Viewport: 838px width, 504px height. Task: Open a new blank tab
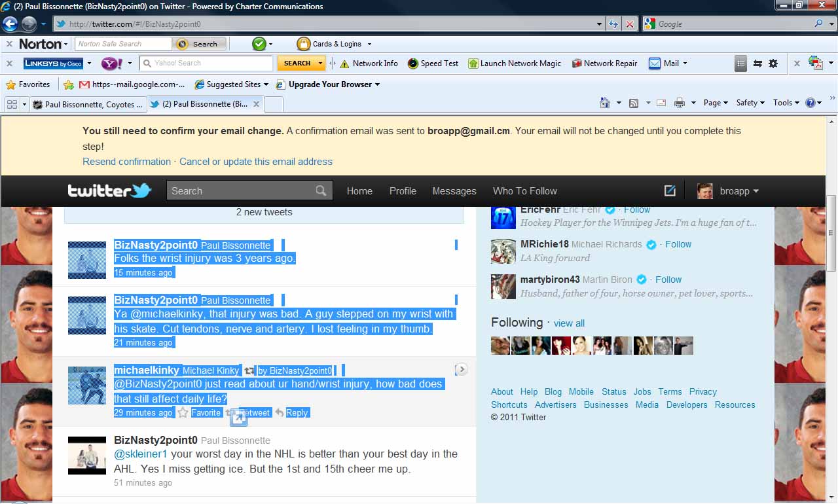[x=274, y=104]
